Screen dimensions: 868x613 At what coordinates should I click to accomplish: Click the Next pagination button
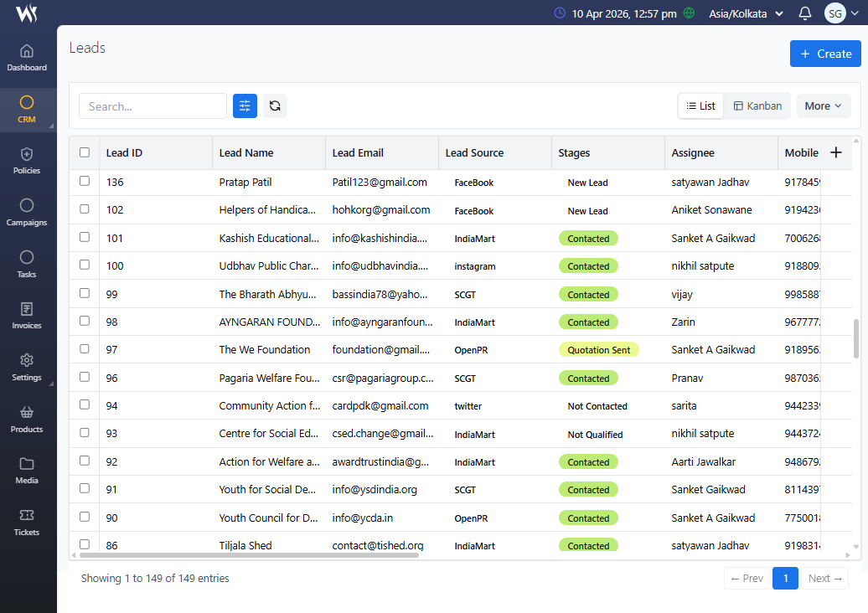coord(824,578)
